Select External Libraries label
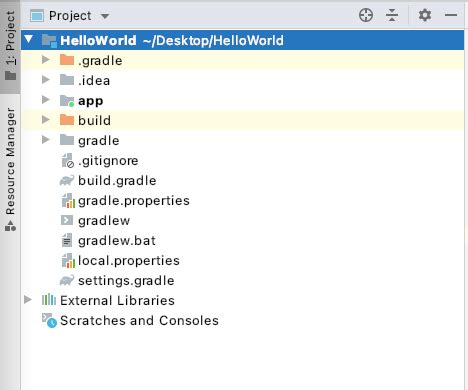This screenshot has width=468, height=390. 117,301
